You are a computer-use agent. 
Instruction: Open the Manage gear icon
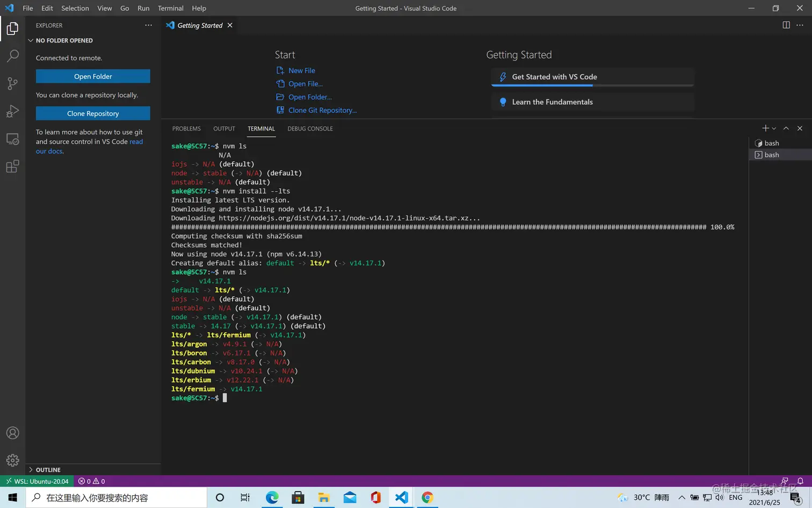pyautogui.click(x=12, y=461)
